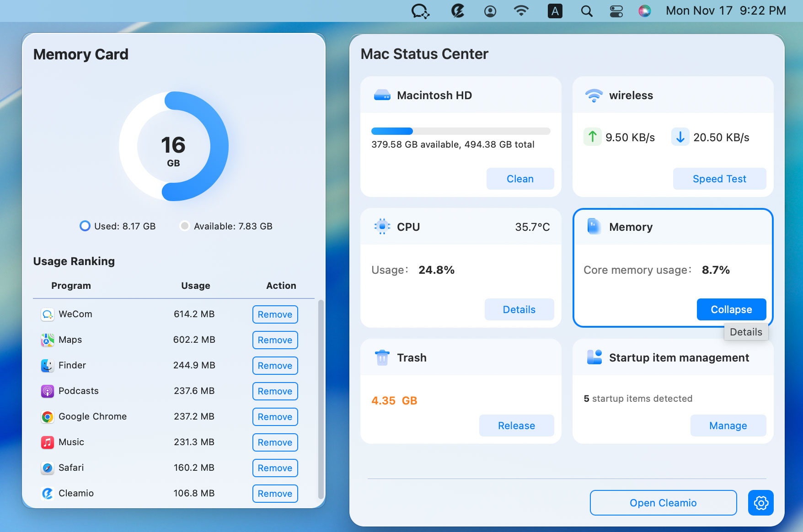Click the Memory card icon

594,226
